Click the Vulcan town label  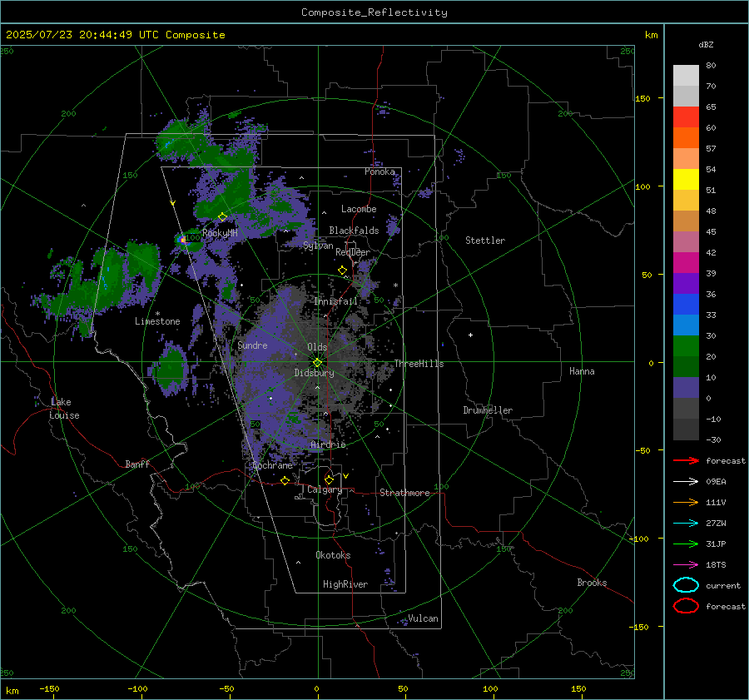pyautogui.click(x=424, y=618)
